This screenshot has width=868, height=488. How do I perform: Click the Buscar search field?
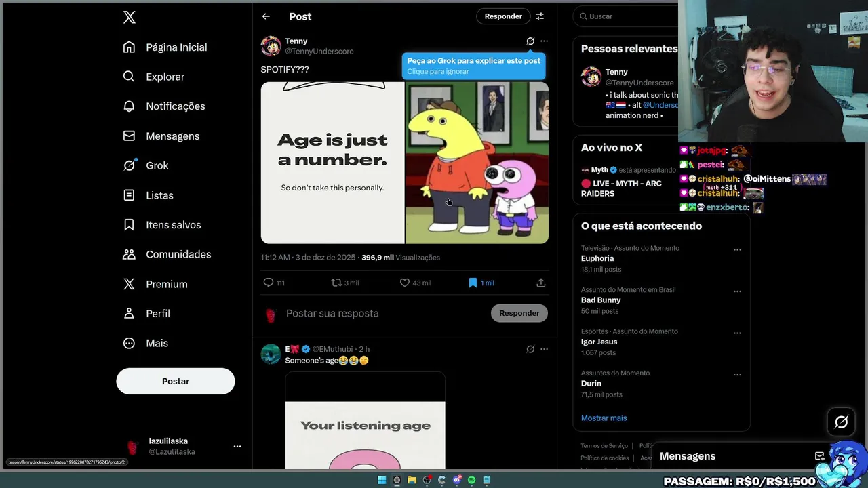pos(627,16)
